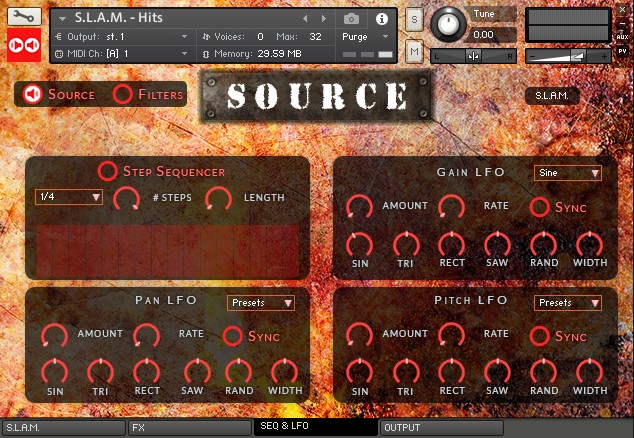634x438 pixels.
Task: Click the Pan LFO WIDTH knob
Action: pos(285,372)
